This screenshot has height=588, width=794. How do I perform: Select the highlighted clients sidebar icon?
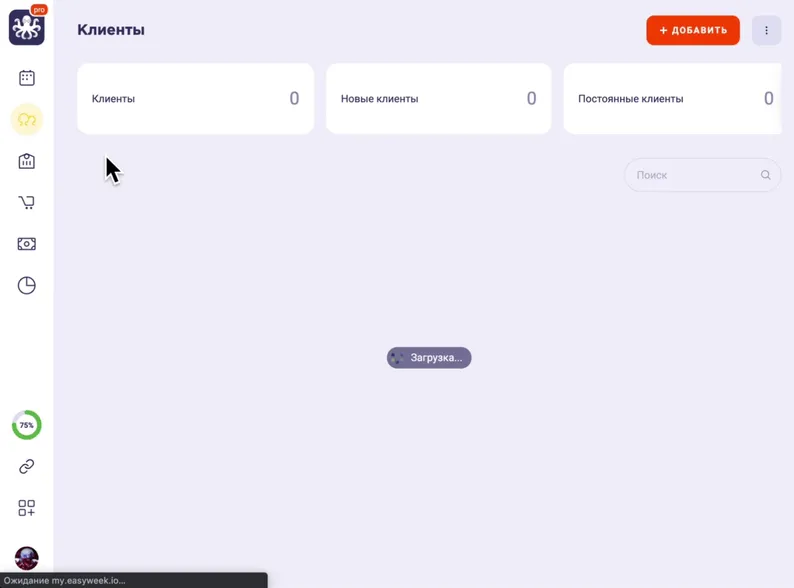click(27, 120)
